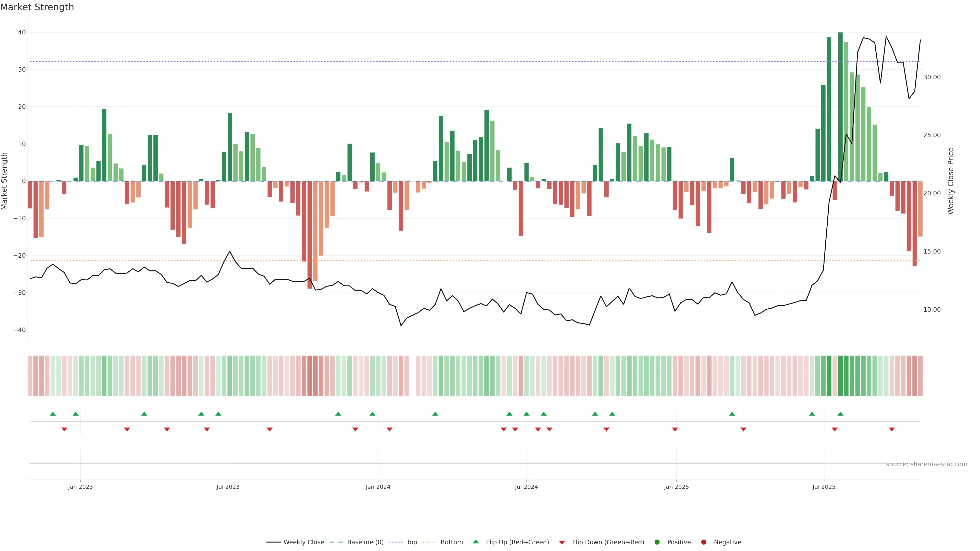Click first red flip-down triangle marker

64,429
